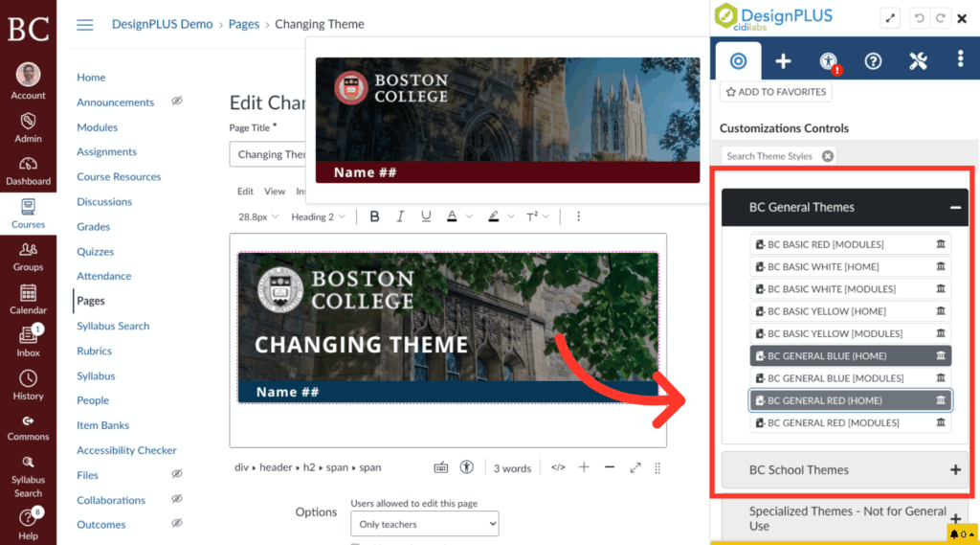This screenshot has width=980, height=545.
Task: Open the superscript dropdown arrow
Action: 546,216
